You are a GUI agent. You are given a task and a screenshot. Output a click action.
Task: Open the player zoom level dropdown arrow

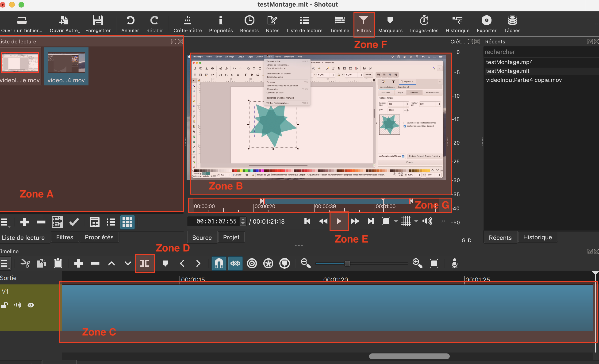(x=396, y=221)
